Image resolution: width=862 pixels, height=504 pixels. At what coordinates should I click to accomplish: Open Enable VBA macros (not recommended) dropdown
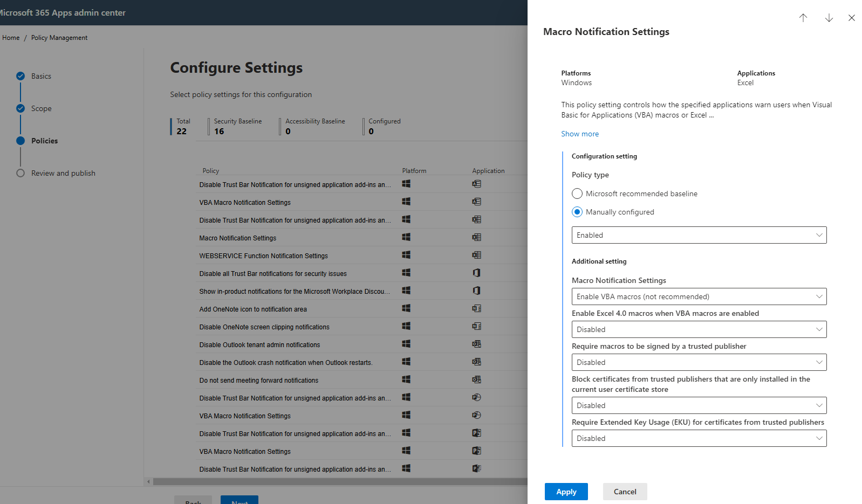coord(699,296)
